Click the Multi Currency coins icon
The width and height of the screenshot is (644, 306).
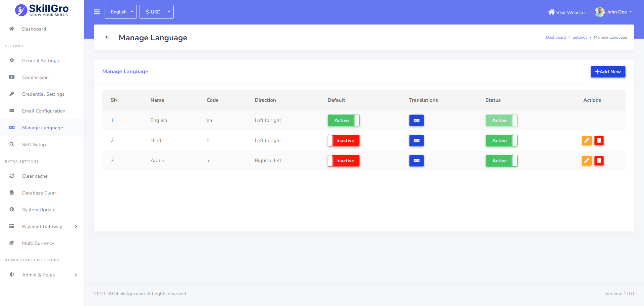(x=12, y=243)
